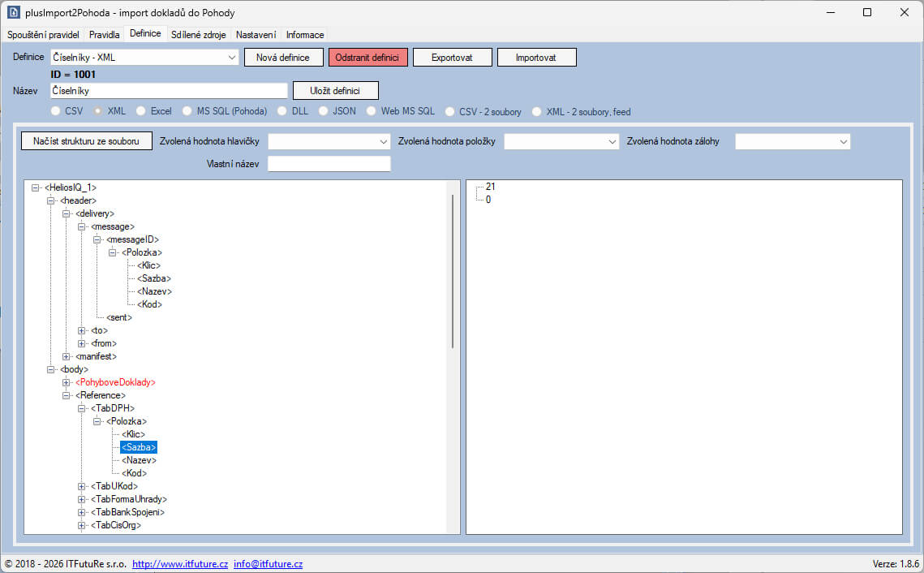This screenshot has width=924, height=573.
Task: Click the Uložit definici button
Action: coord(335,91)
